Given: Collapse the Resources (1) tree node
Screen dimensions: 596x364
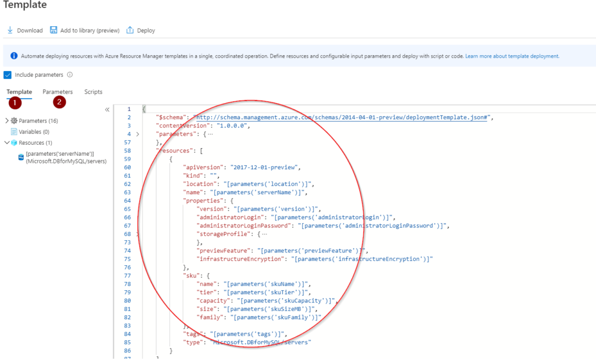Looking at the screenshot, I should [x=7, y=142].
